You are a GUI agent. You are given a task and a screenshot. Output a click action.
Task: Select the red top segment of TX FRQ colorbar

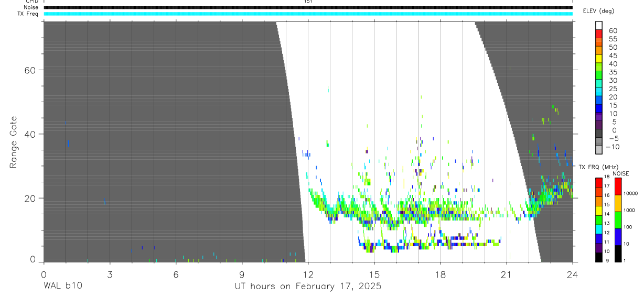pyautogui.click(x=598, y=183)
